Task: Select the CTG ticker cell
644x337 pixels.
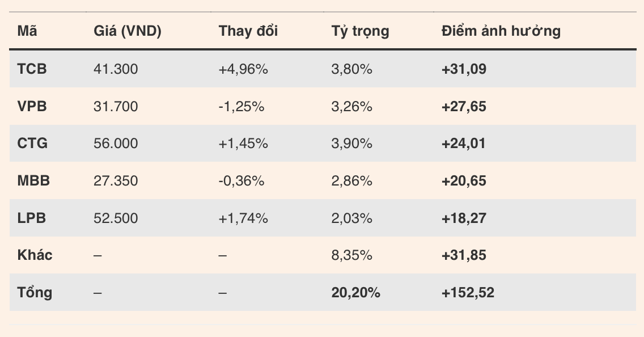Action: pos(32,144)
